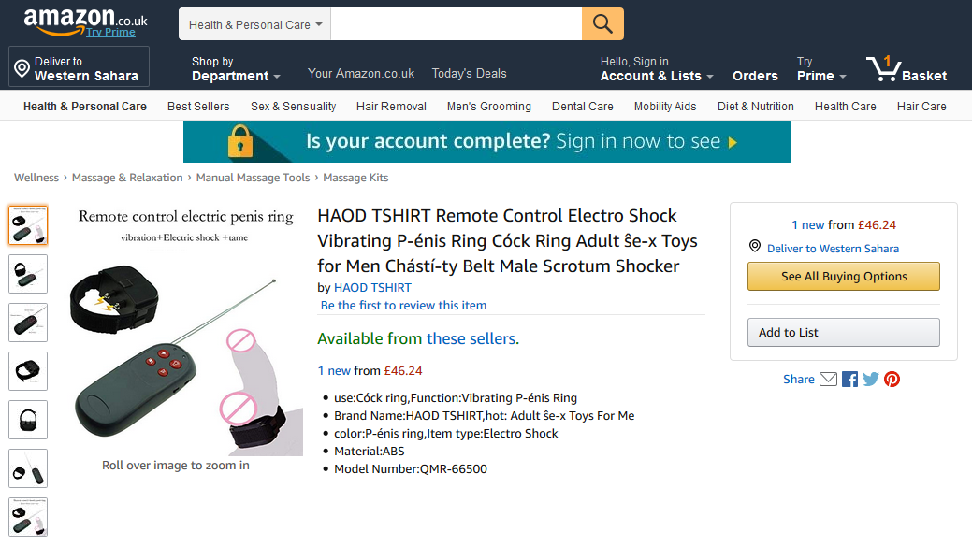The image size is (972, 560).
Task: Open the 'Be the first to review' link
Action: pos(403,305)
